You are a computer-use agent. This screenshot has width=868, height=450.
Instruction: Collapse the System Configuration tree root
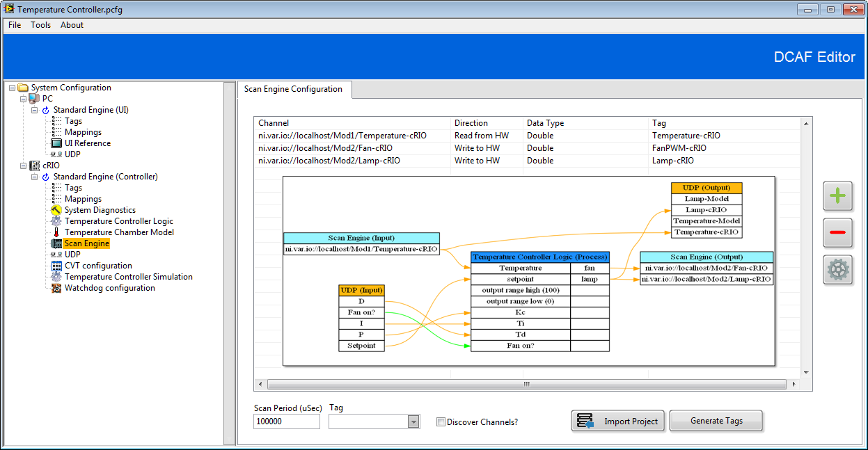point(13,88)
